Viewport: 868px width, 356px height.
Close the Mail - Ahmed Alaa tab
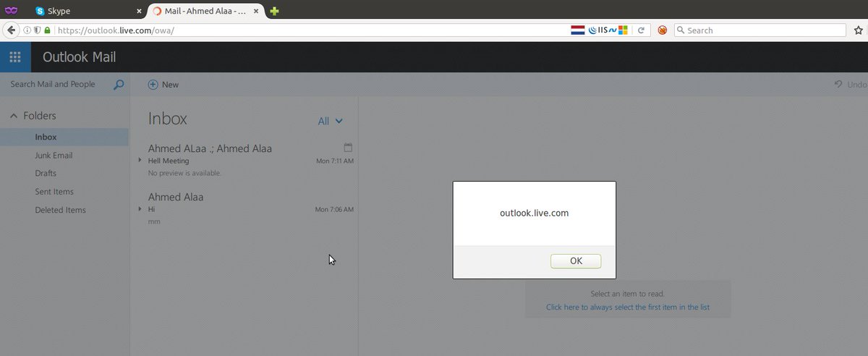(258, 12)
